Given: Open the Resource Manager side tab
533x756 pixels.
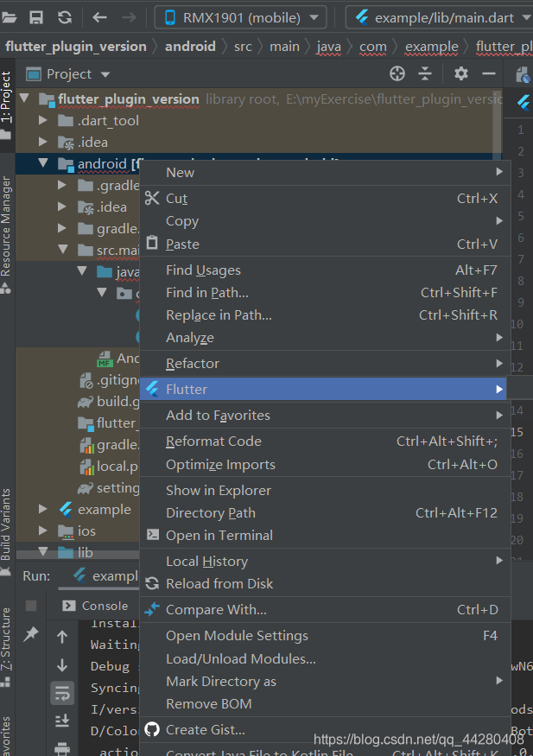Looking at the screenshot, I should pos(6,235).
